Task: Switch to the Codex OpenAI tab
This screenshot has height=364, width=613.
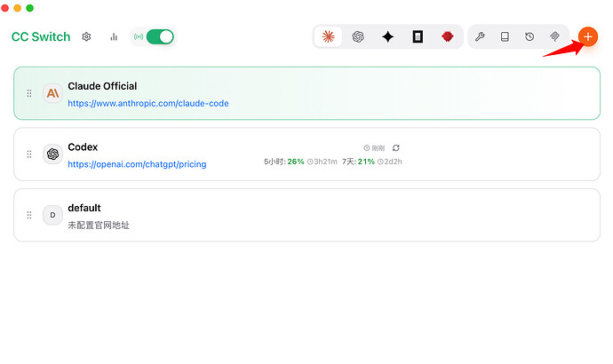Action: [358, 36]
